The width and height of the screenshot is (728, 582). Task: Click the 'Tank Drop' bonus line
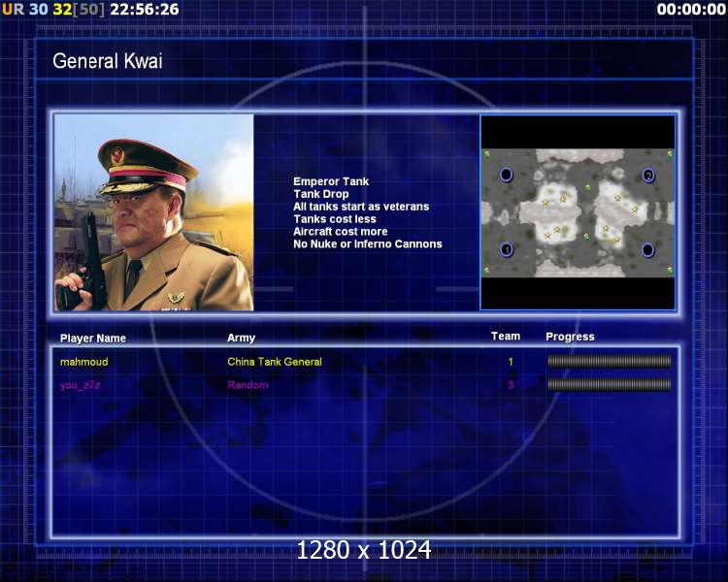[321, 194]
